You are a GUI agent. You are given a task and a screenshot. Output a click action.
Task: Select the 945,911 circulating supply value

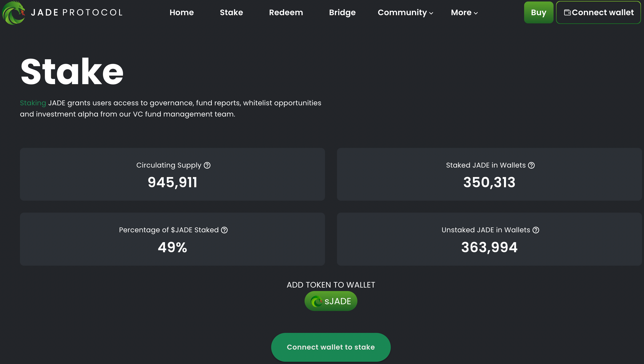click(x=172, y=182)
